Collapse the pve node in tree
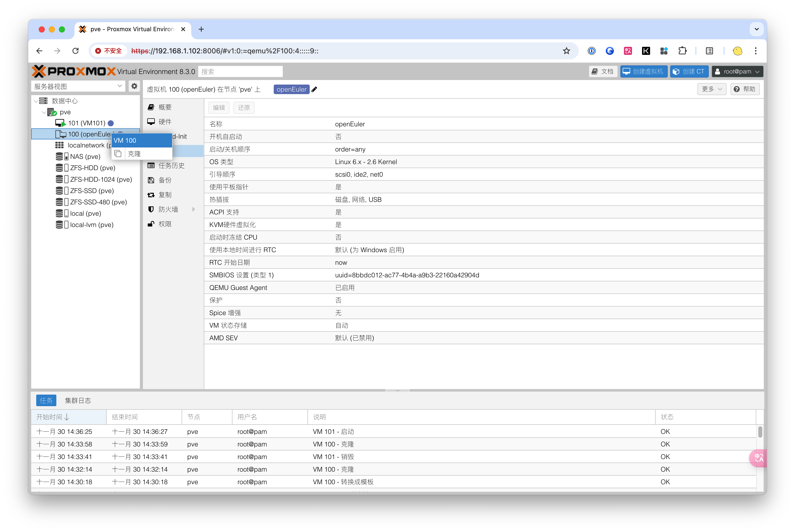This screenshot has height=532, width=795. tap(44, 112)
